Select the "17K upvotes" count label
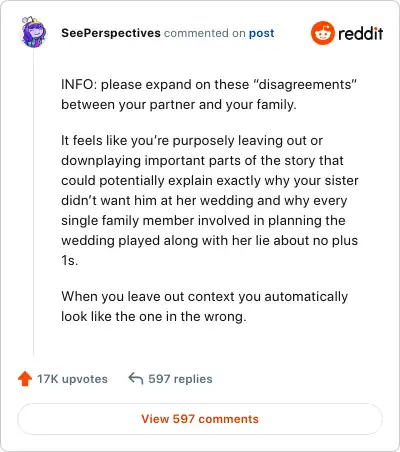This screenshot has height=452, width=400. (72, 379)
